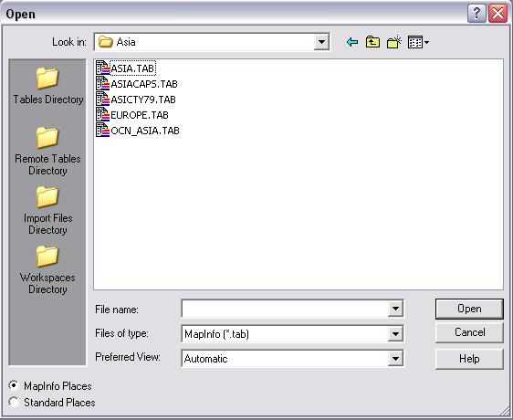The width and height of the screenshot is (513, 420).
Task: Select the OCN_ASIA.TAB file name
Action: [145, 131]
